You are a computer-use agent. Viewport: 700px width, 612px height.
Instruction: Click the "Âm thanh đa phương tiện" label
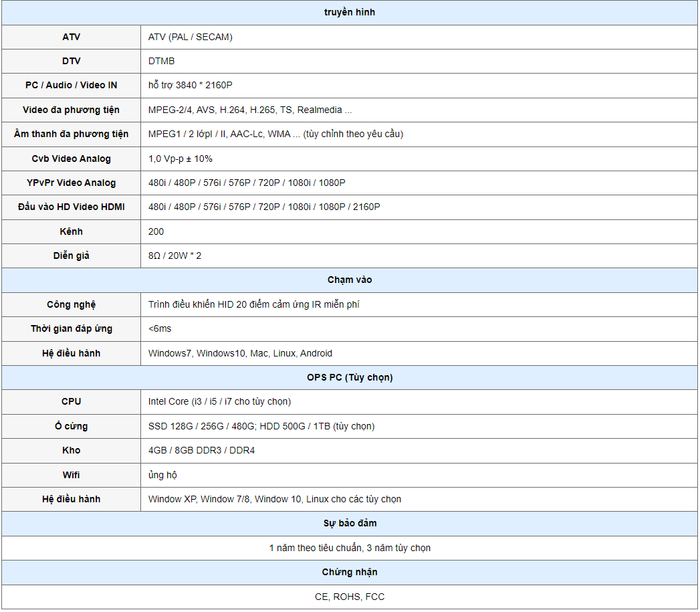tap(71, 134)
